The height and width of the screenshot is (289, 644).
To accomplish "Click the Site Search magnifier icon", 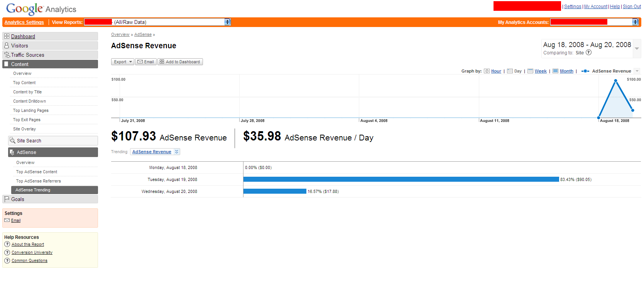I will pyautogui.click(x=13, y=140).
